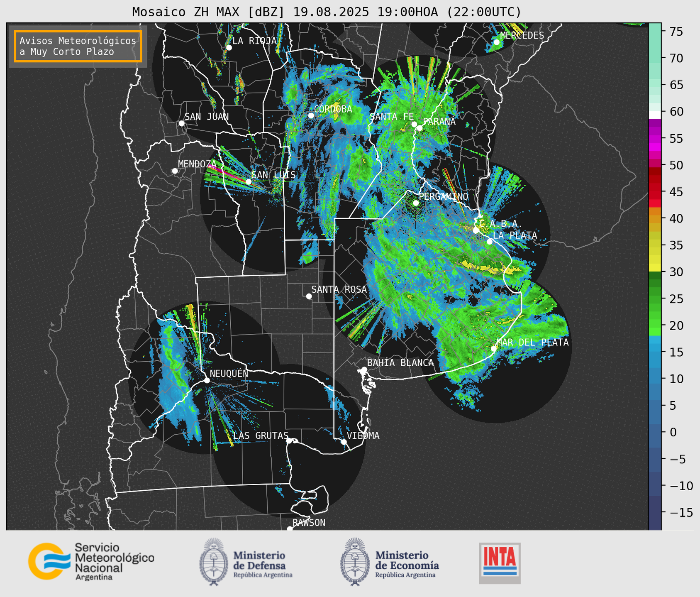Click the NEUQUÉN label text
700x597 pixels.
pos(229,373)
